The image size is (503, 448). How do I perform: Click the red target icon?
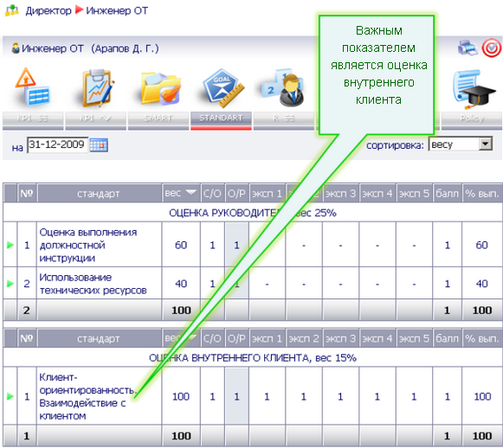click(x=491, y=48)
